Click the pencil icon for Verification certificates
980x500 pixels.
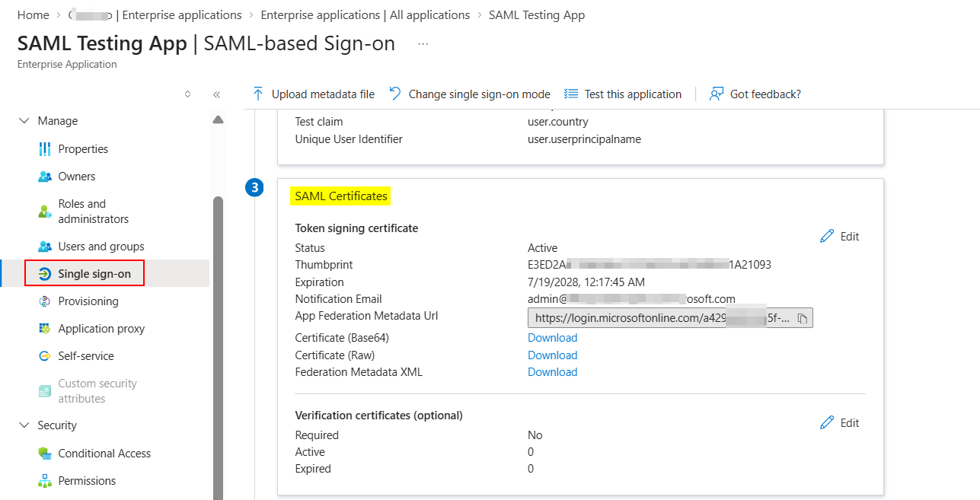[827, 423]
